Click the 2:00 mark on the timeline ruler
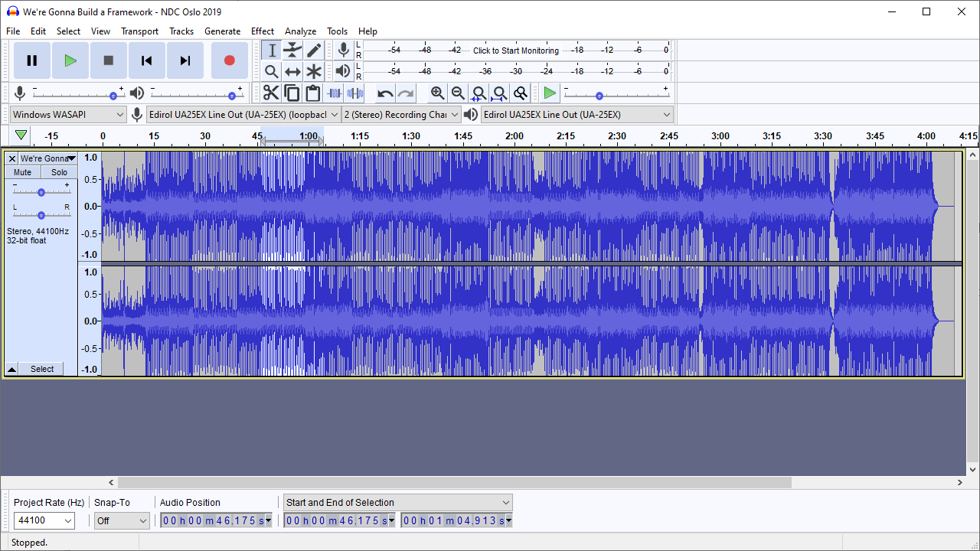980x551 pixels. tap(514, 136)
